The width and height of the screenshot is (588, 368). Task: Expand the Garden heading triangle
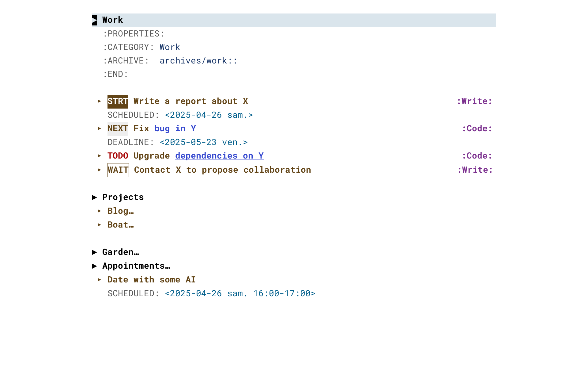click(x=95, y=252)
